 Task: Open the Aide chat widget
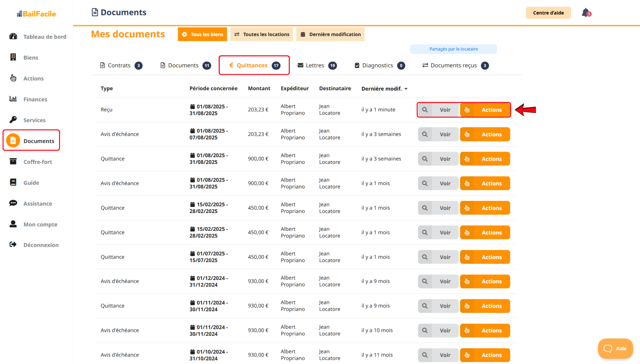click(x=615, y=348)
